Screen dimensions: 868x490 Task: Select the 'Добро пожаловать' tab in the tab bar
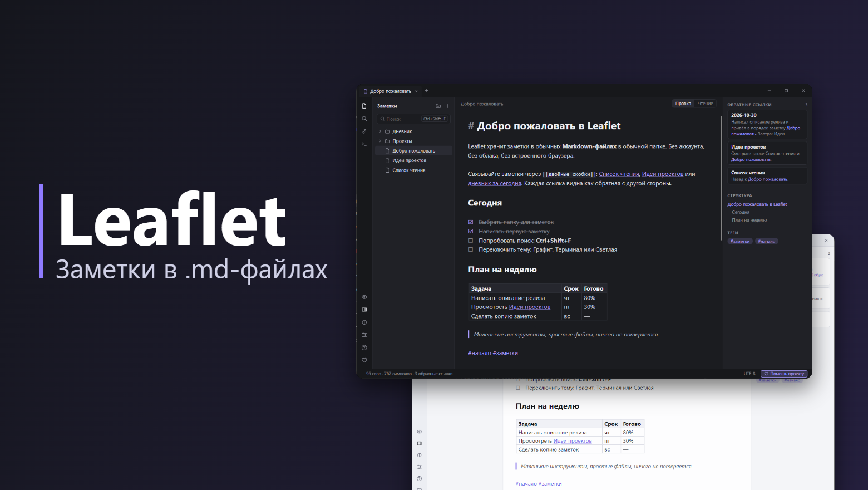pyautogui.click(x=390, y=91)
